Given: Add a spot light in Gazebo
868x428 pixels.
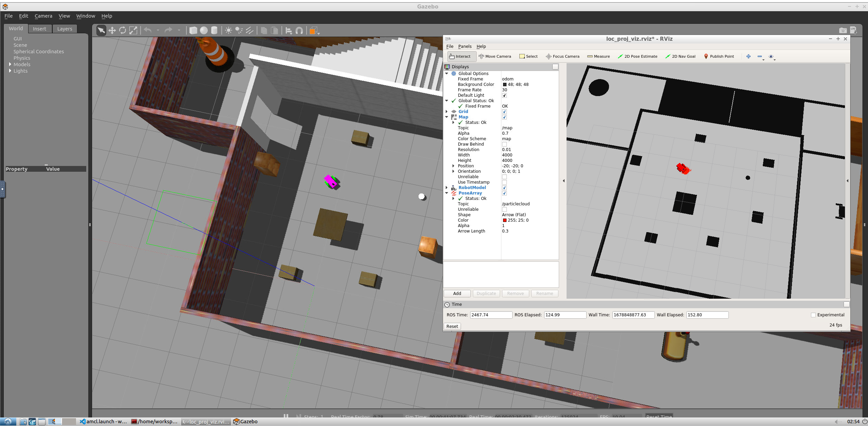Looking at the screenshot, I should pos(239,31).
